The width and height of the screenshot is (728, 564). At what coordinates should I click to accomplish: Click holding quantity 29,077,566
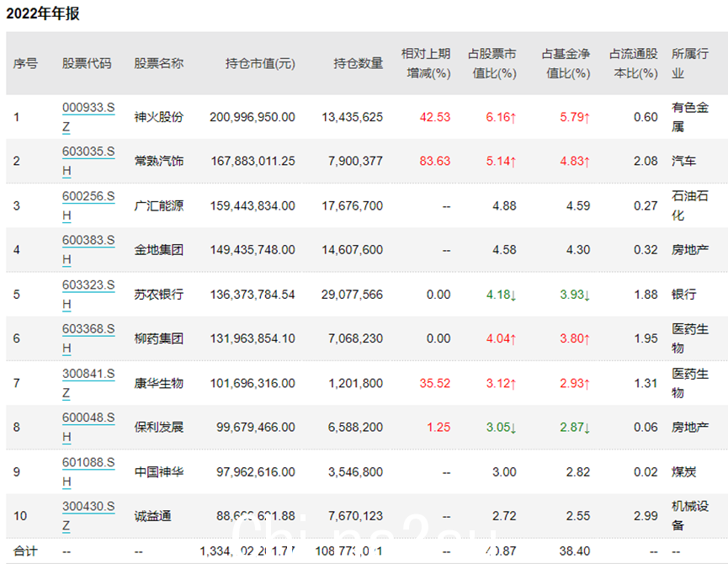click(353, 295)
